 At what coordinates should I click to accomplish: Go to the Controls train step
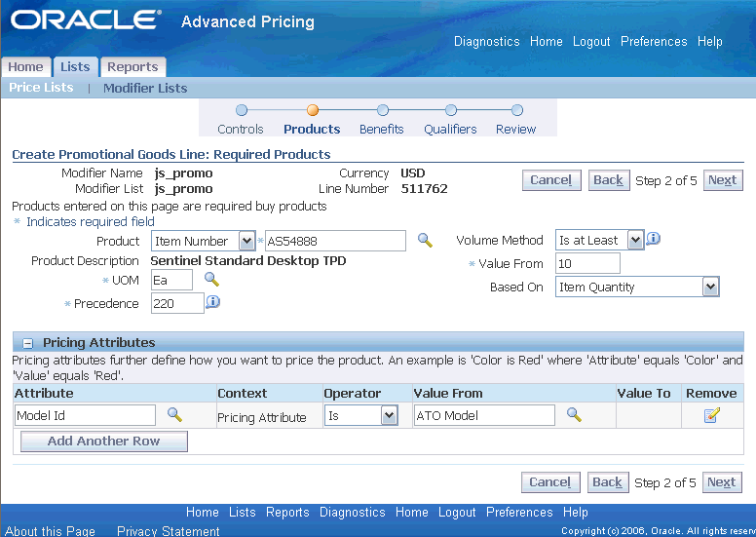[240, 130]
